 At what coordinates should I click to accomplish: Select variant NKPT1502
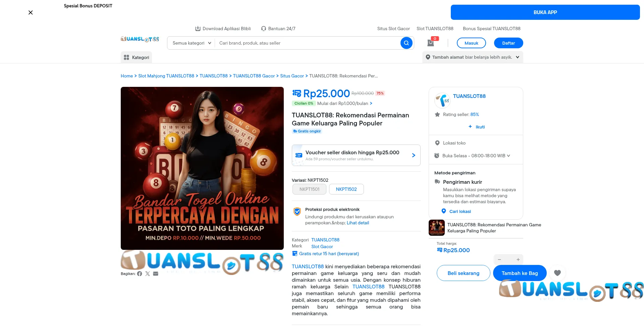[346, 189]
